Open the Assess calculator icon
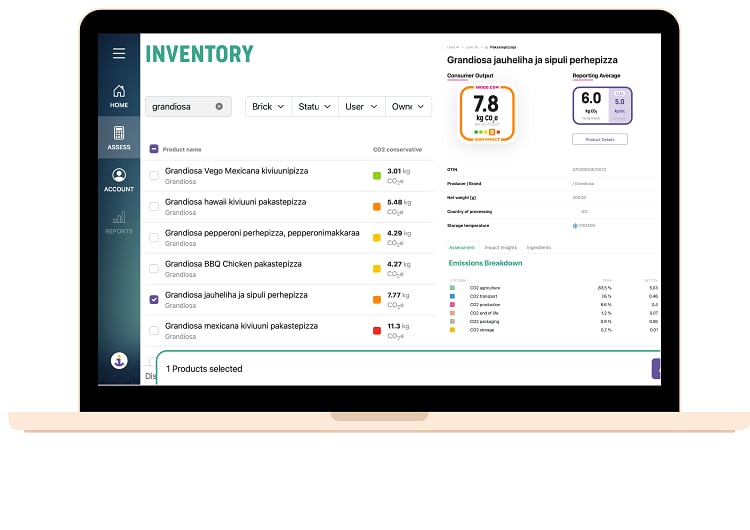This screenshot has height=530, width=750. pos(119,137)
